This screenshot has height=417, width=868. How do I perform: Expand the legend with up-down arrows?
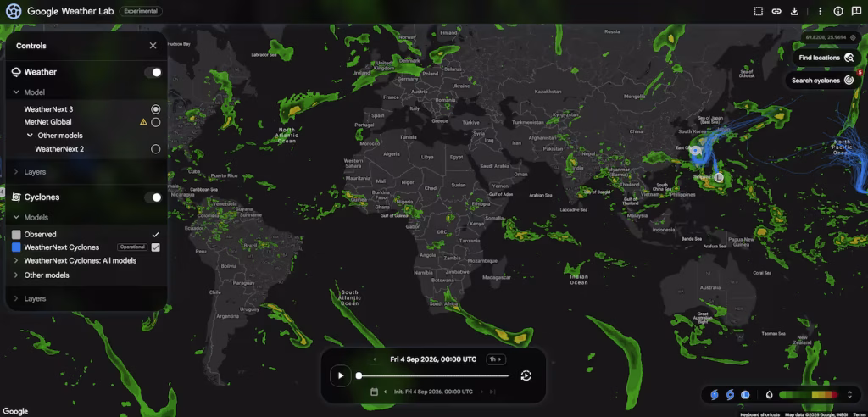(849, 395)
